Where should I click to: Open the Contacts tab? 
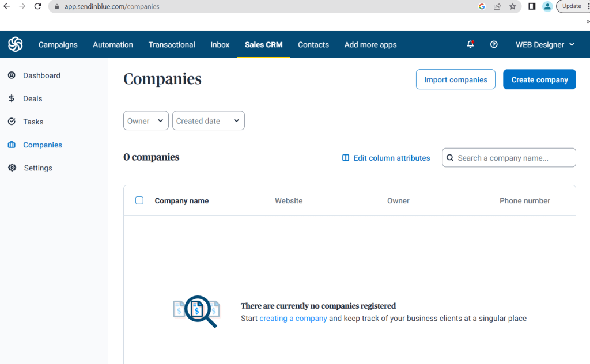click(x=313, y=44)
